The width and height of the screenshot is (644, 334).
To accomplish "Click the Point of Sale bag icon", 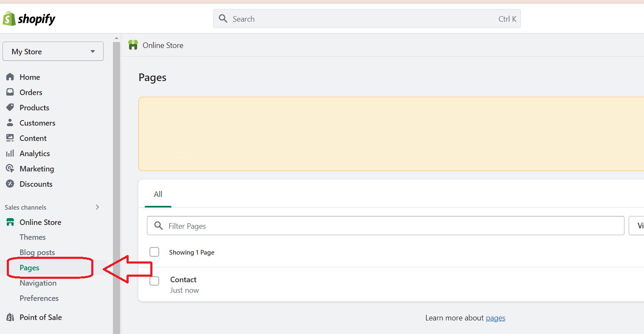I will [x=10, y=317].
